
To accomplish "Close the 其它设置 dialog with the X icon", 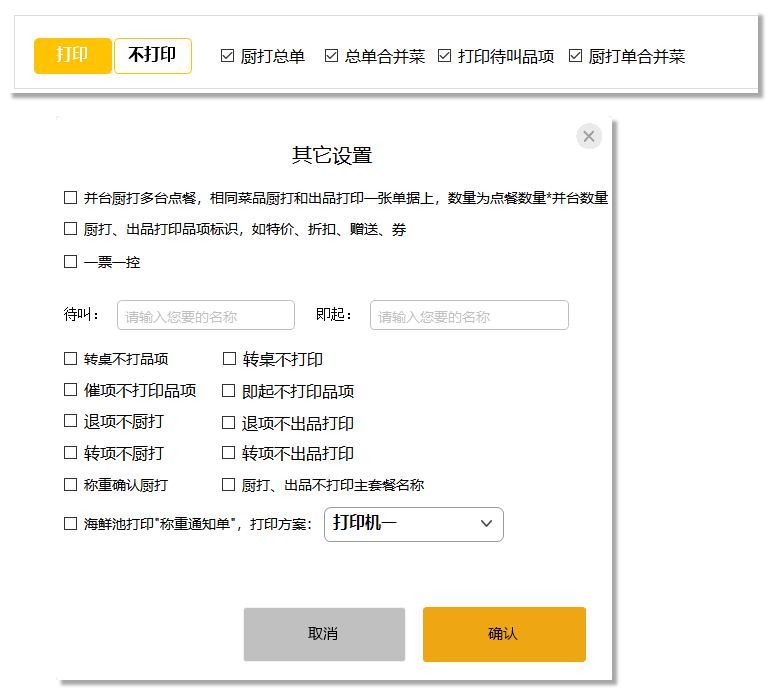I will 589,136.
